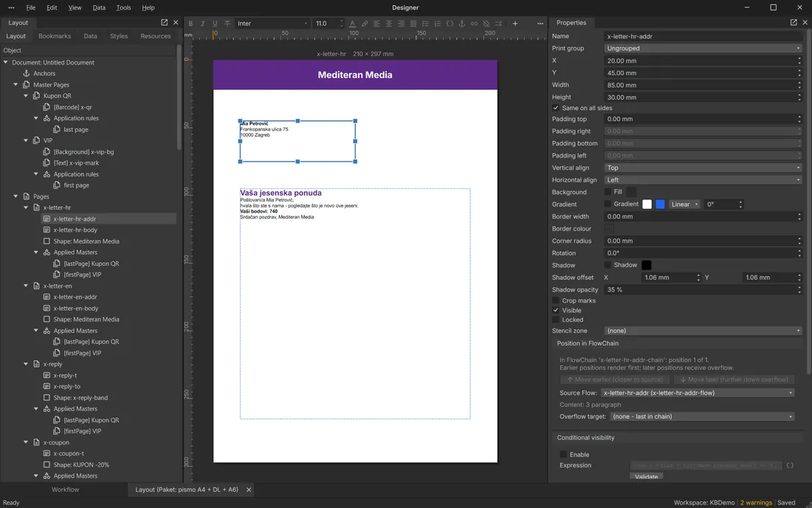Insert a bulleted list
The height and width of the screenshot is (508, 812).
(425, 24)
